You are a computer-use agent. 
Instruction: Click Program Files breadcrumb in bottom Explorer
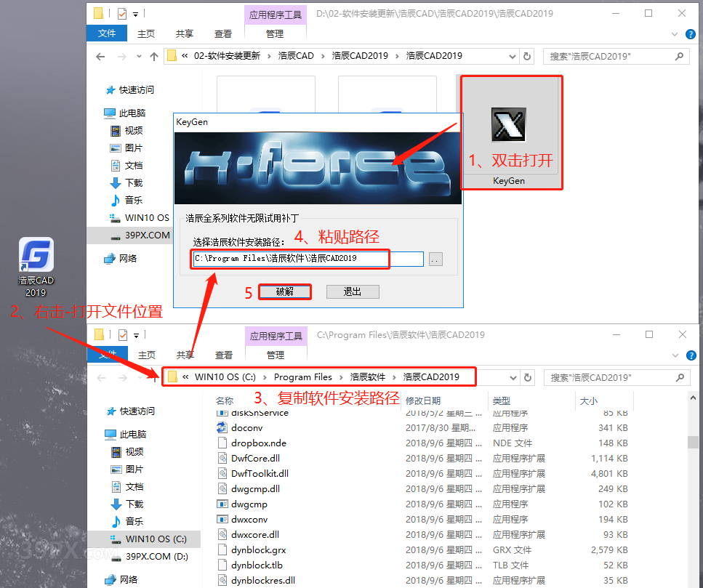coord(303,377)
